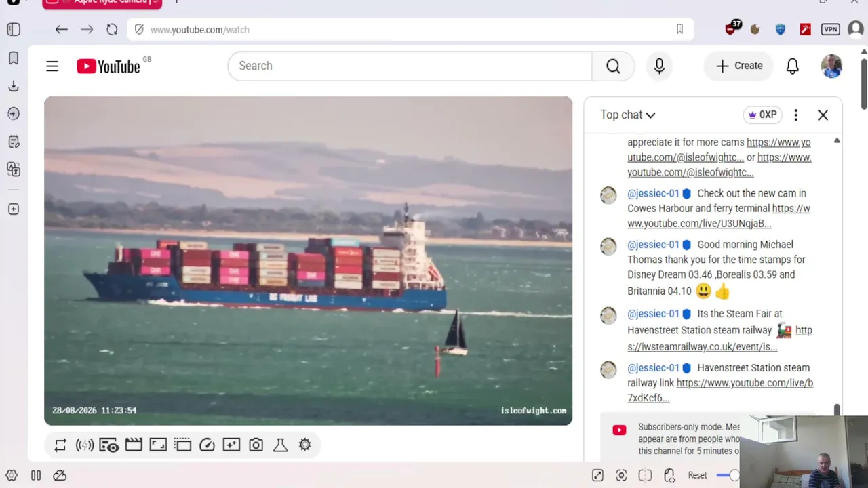Open the flask experiments icon
The width and height of the screenshot is (868, 488).
280,445
